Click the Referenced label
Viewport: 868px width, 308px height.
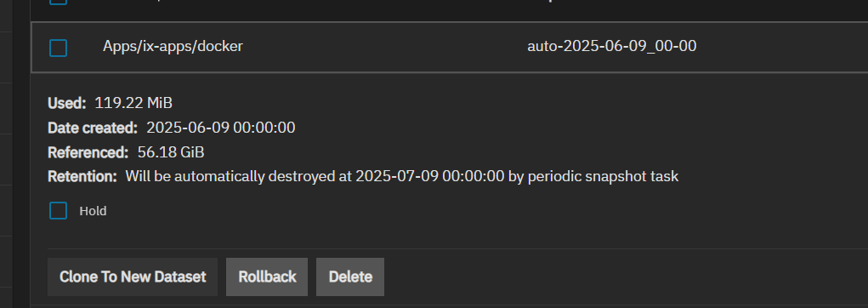point(88,152)
